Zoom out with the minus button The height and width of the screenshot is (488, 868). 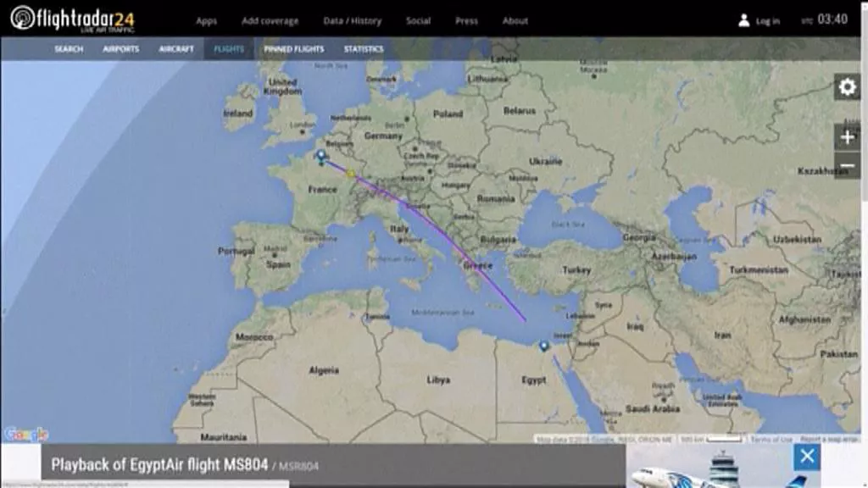847,165
